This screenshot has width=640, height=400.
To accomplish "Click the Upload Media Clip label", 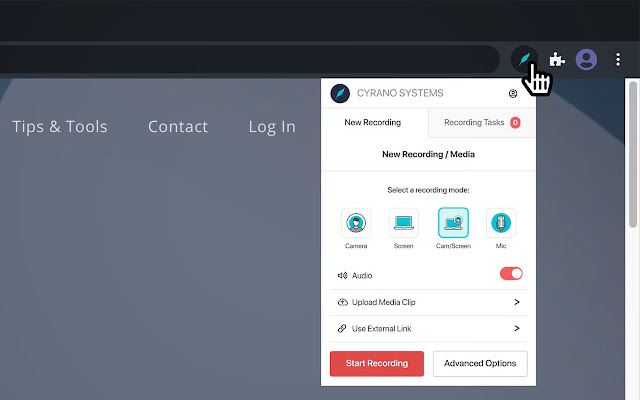I will click(384, 302).
